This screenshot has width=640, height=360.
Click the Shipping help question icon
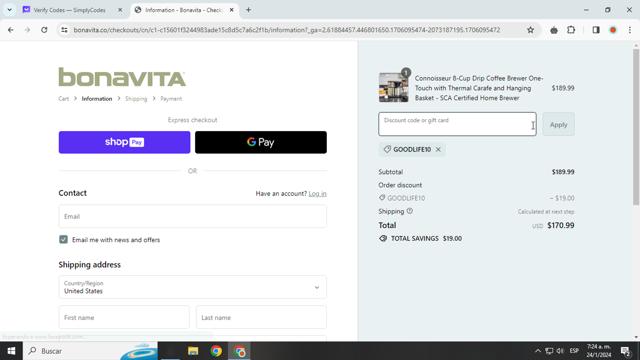409,211
